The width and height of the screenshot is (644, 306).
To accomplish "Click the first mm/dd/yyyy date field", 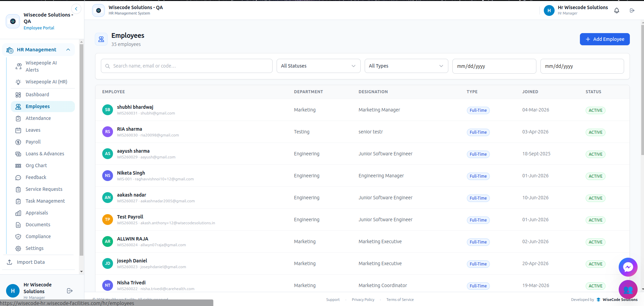I will click(x=494, y=66).
